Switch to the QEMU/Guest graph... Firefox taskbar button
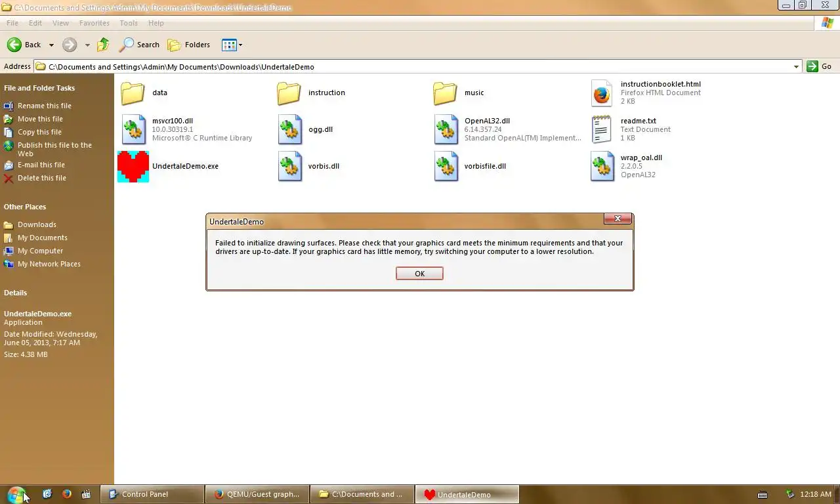Viewport: 840px width, 504px height. point(257,494)
